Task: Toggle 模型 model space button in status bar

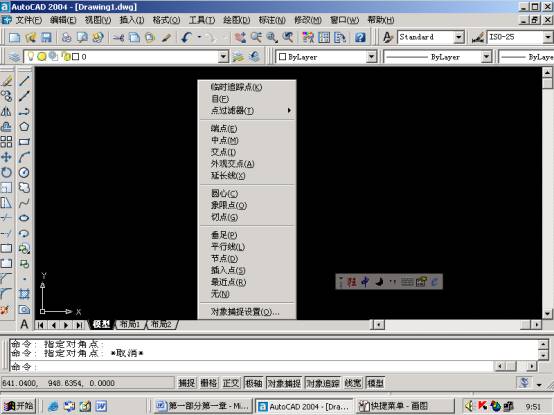Action: tap(375, 383)
